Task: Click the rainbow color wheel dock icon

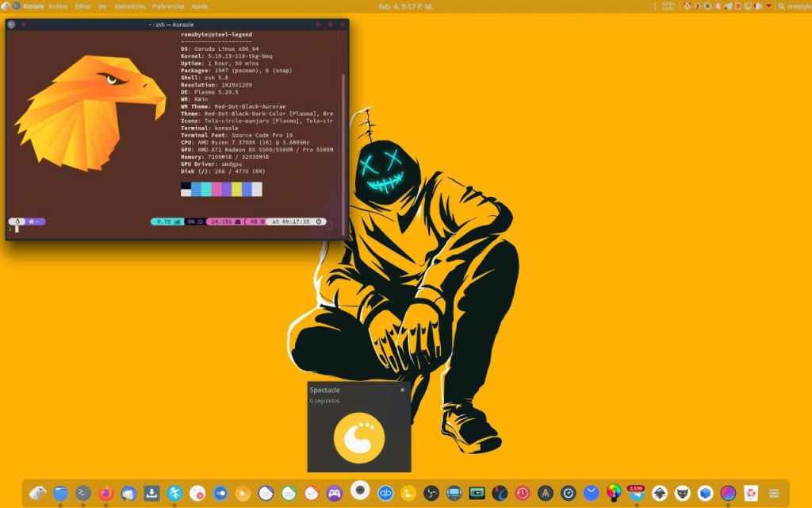Action: (614, 493)
